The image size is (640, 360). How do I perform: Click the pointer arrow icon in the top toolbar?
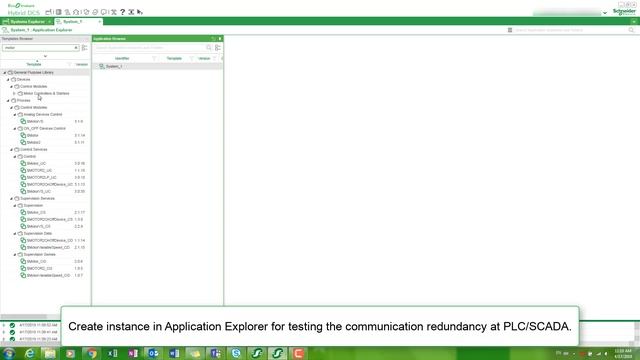pyautogui.click(x=140, y=12)
